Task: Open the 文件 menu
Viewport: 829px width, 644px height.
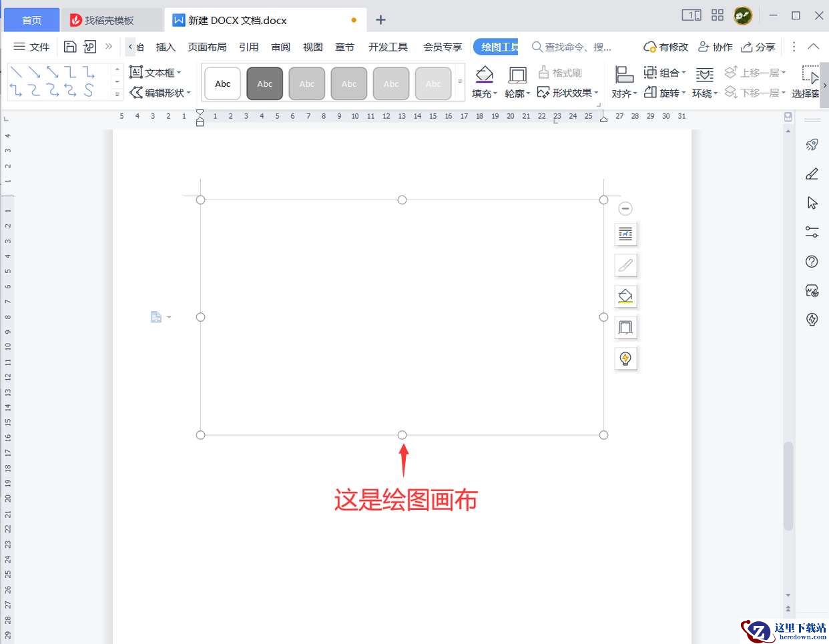Action: (32, 47)
